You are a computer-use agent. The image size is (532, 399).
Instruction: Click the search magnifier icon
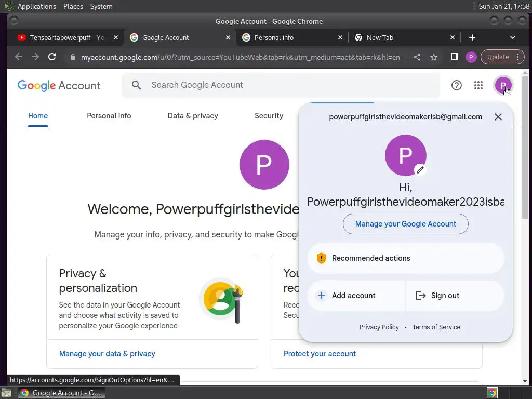tap(137, 85)
